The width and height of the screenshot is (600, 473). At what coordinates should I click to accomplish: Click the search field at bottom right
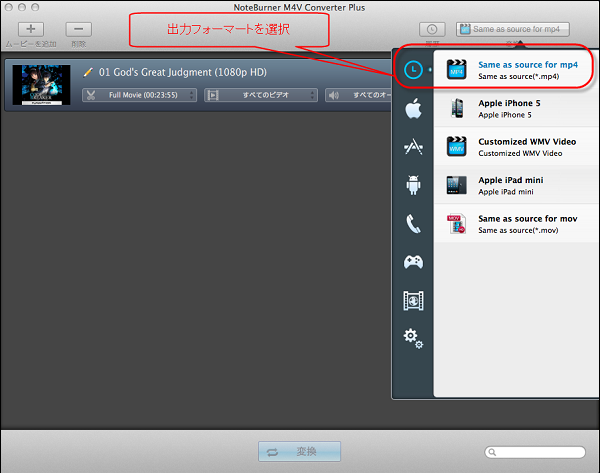535,452
